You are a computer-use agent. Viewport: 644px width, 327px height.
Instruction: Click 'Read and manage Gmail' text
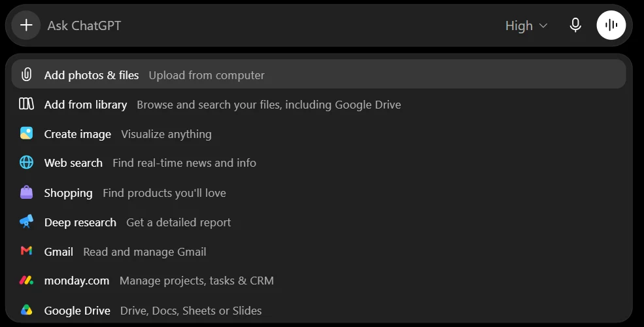click(x=144, y=252)
